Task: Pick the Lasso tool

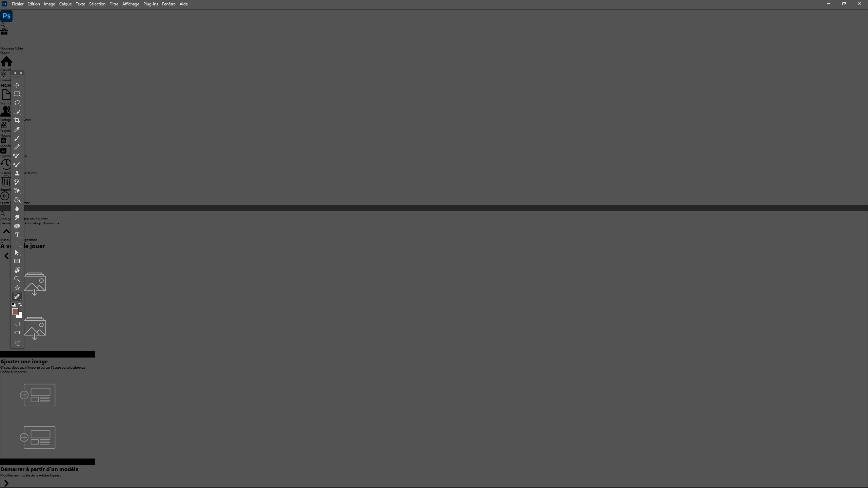Action: pyautogui.click(x=17, y=103)
